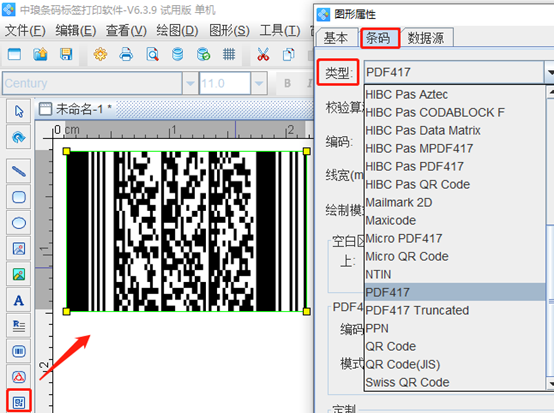Screen dimensions: 554x413
Task: Choose HIBC Pas MPDF417 option
Action: [455, 148]
